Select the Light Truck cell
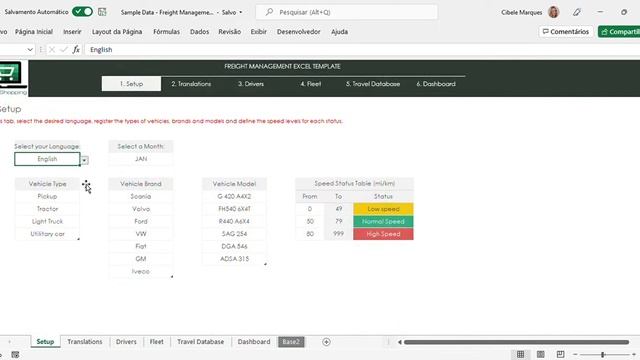 tap(47, 221)
